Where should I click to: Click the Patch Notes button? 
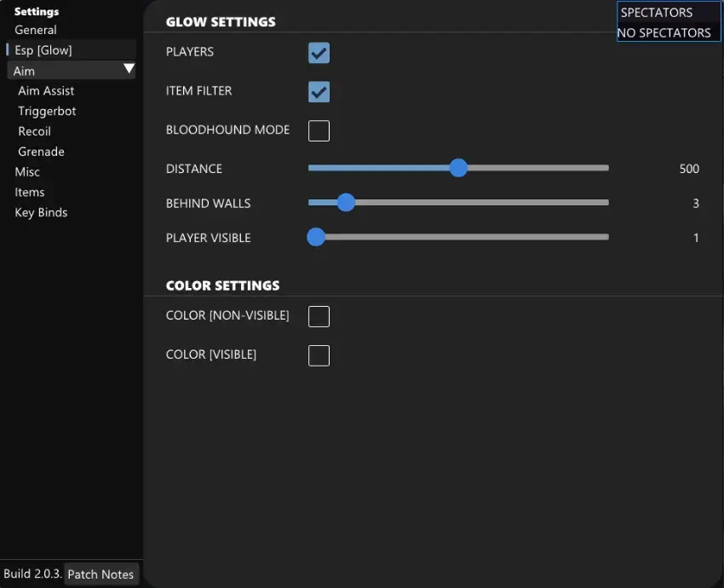pos(101,574)
